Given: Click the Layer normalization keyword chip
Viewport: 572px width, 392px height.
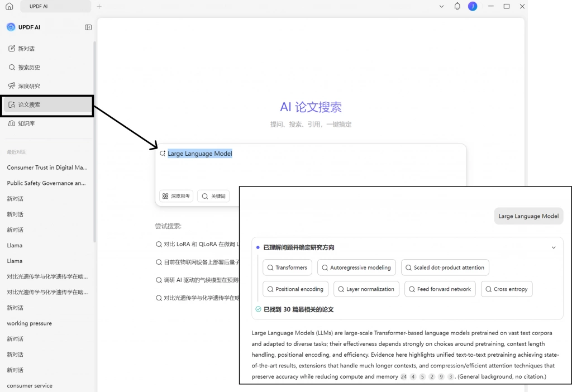Looking at the screenshot, I should coord(366,289).
